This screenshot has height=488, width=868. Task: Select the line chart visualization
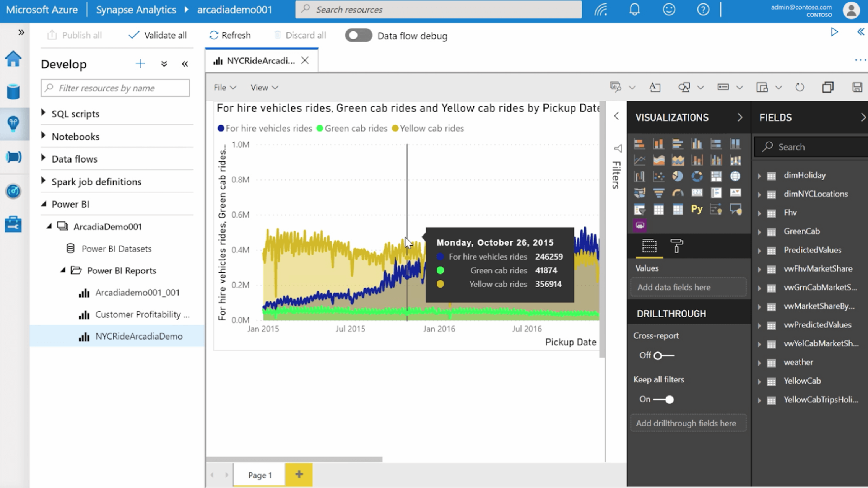(x=639, y=160)
